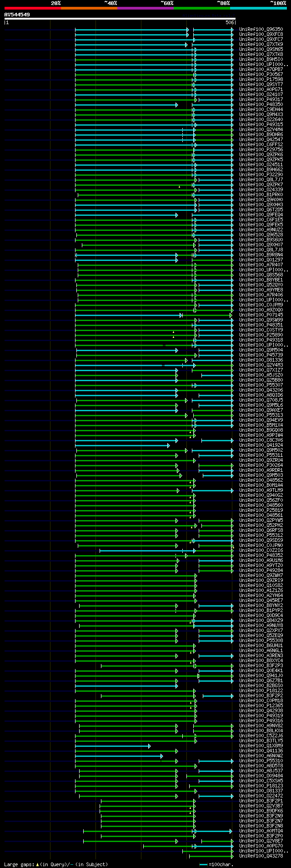
Task: Click the red 20% identity legend bar
Action: click(33, 8)
